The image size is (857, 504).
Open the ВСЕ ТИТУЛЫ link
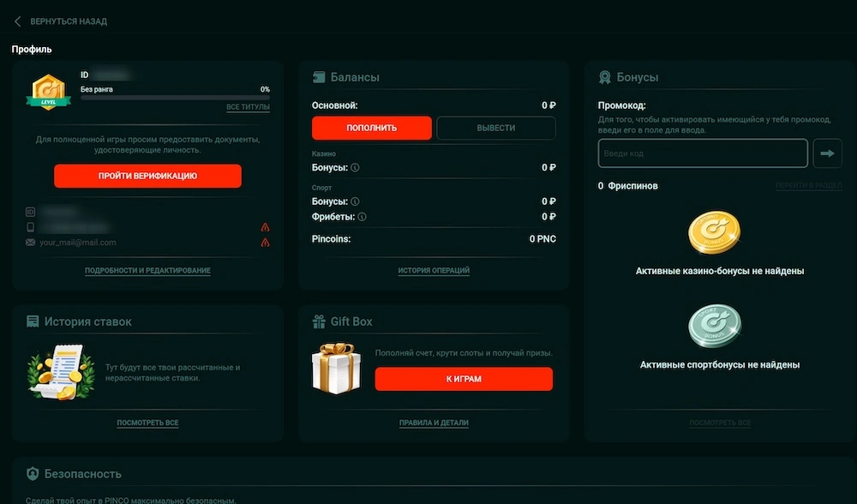[248, 107]
